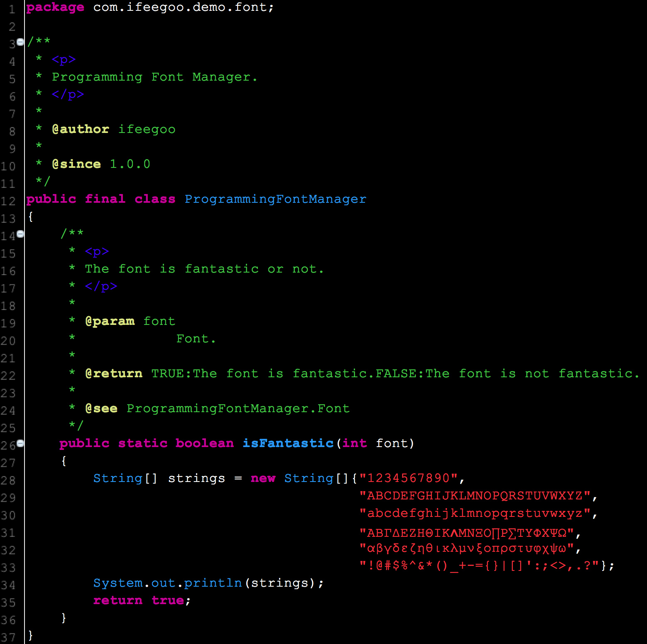647x644 pixels.
Task: Collapse the method Javadoc fold at line 14
Action: pos(20,234)
